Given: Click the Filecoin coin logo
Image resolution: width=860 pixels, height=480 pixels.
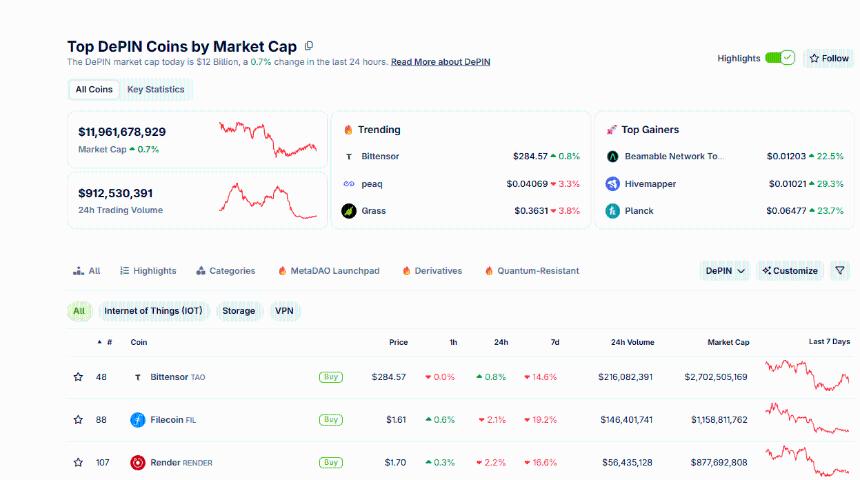Looking at the screenshot, I should [x=138, y=420].
